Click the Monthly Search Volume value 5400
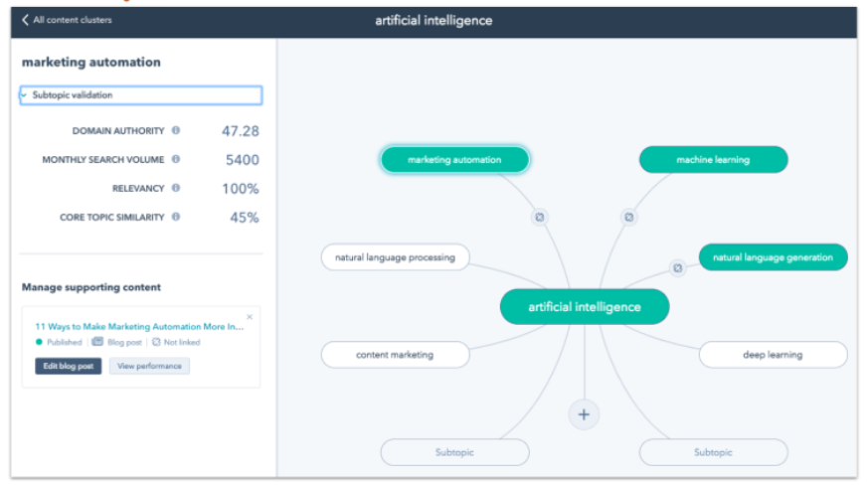Image resolution: width=868 pixels, height=488 pixels. (x=242, y=160)
